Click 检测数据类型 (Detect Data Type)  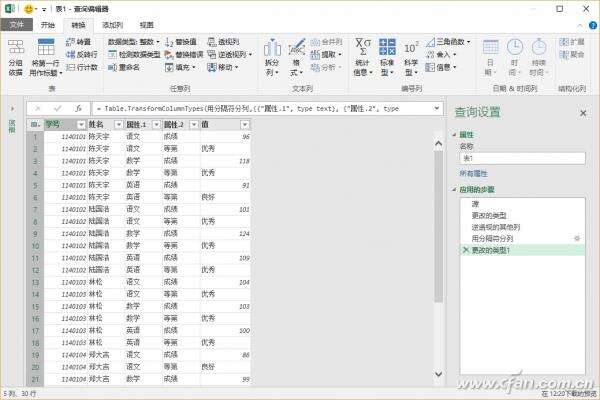point(134,55)
